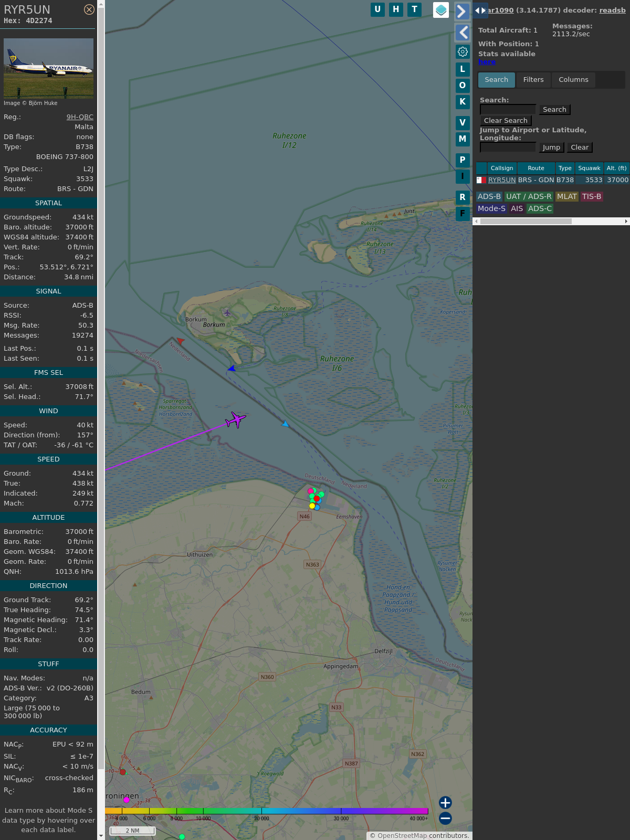Sort table by Squawk column header
The width and height of the screenshot is (630, 840).
pyautogui.click(x=589, y=168)
